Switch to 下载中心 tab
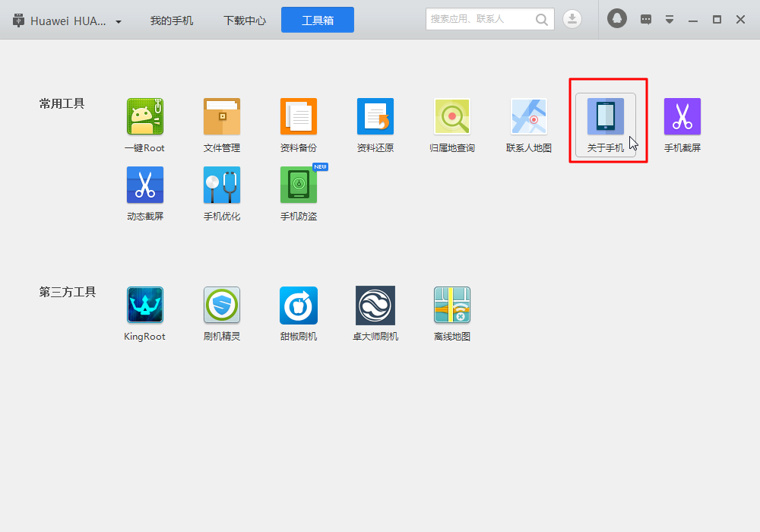760x532 pixels. click(x=245, y=21)
